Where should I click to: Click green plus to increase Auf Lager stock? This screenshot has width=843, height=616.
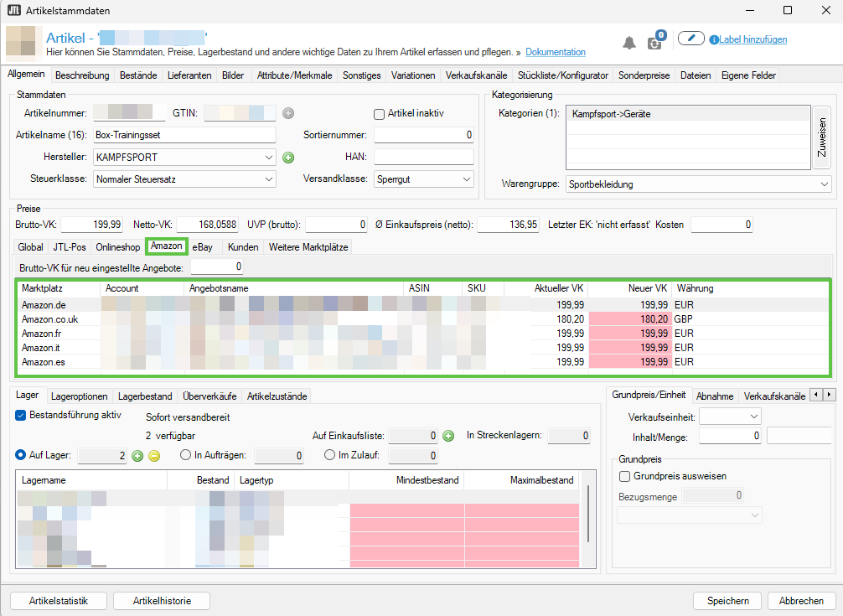[x=137, y=455]
